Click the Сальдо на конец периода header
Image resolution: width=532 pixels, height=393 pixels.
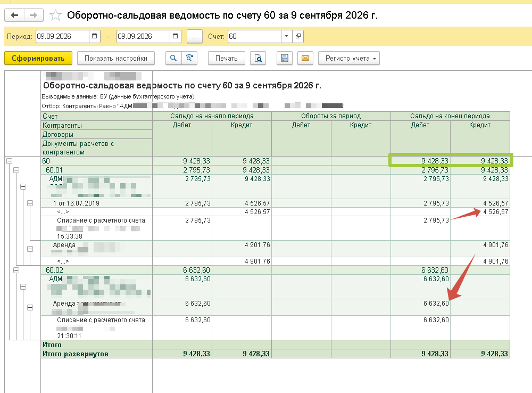450,116
